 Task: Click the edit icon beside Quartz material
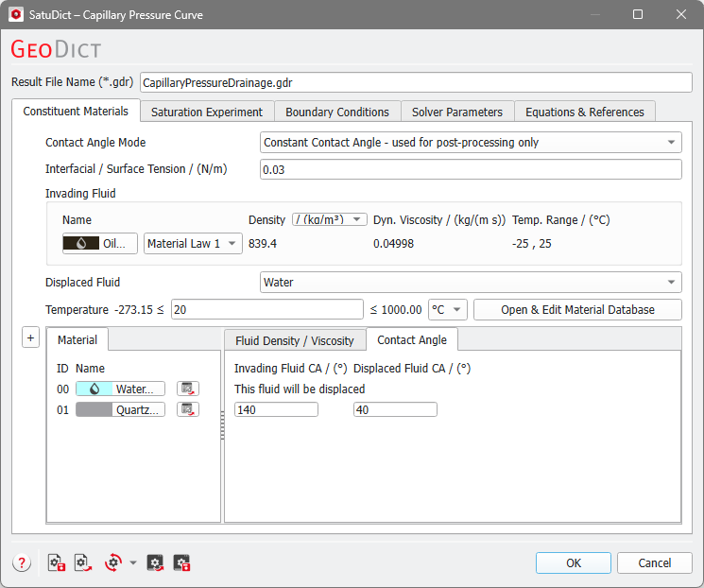click(188, 409)
